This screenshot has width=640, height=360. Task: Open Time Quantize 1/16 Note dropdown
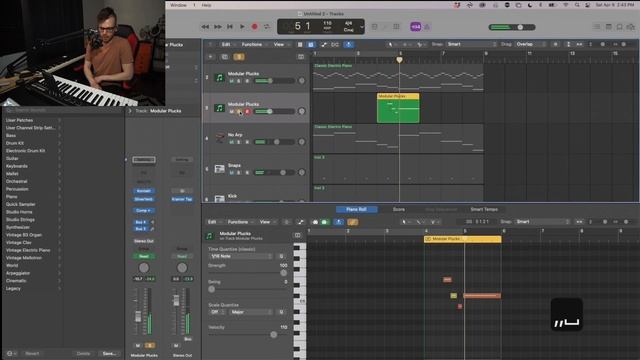[241, 256]
